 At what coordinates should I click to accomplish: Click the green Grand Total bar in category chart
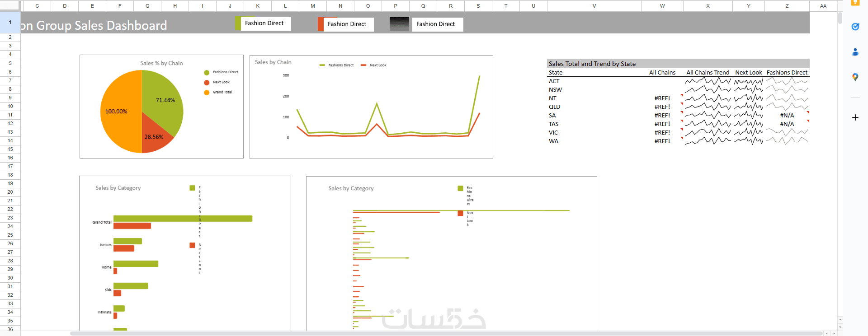[183, 219]
